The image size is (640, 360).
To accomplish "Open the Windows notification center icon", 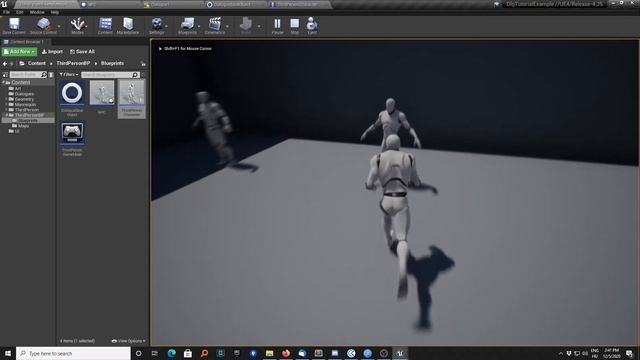I will tap(630, 353).
